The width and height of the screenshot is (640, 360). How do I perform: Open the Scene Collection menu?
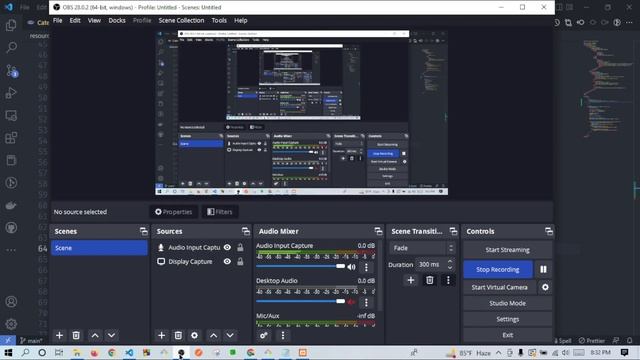click(181, 20)
